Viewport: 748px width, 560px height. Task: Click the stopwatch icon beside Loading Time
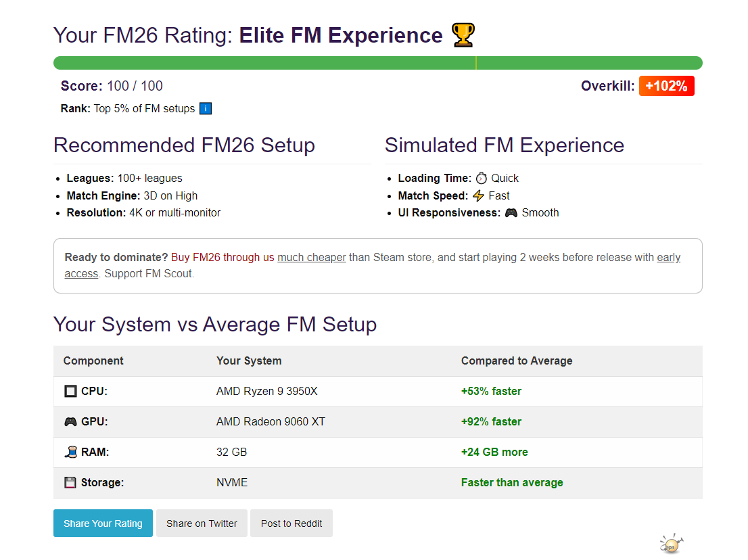click(481, 179)
